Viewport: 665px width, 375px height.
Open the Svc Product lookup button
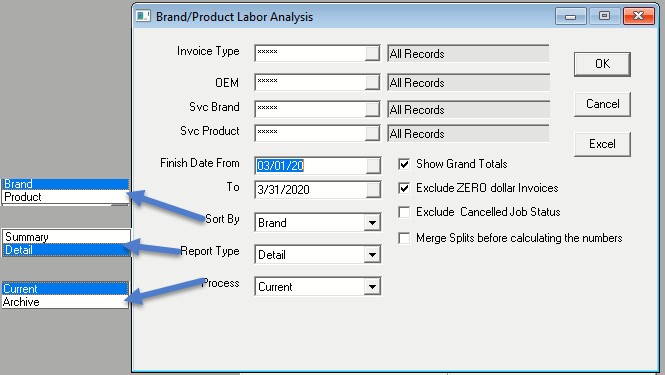372,133
